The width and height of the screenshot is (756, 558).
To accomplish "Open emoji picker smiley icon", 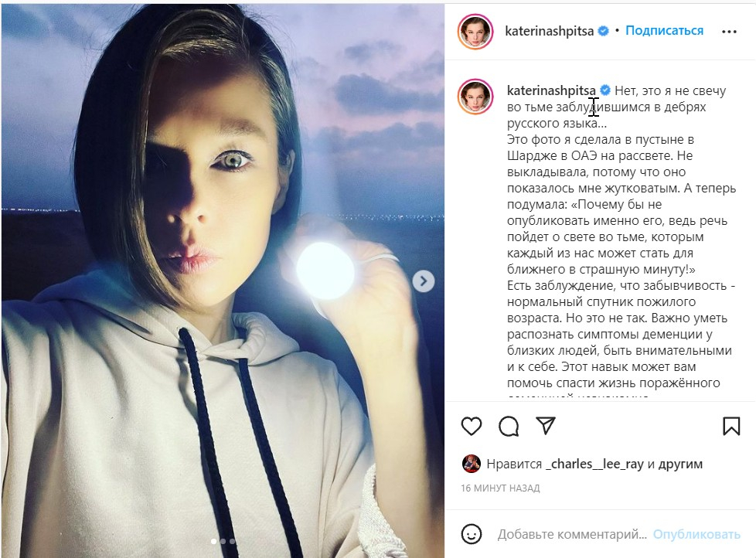I will pos(471,534).
